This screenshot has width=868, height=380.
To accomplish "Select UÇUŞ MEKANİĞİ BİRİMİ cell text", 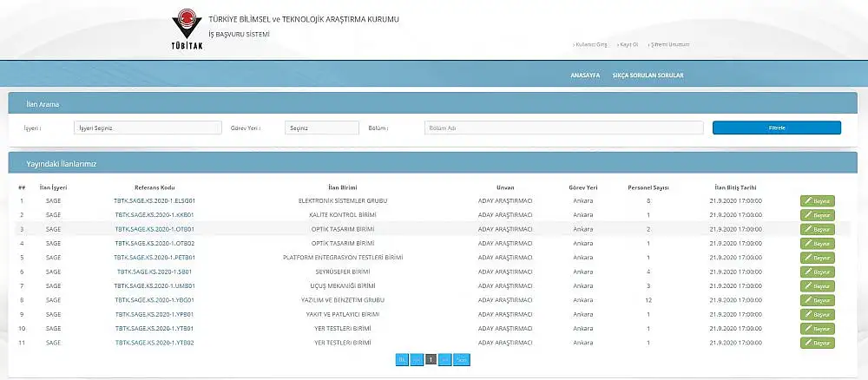I will pyautogui.click(x=343, y=286).
